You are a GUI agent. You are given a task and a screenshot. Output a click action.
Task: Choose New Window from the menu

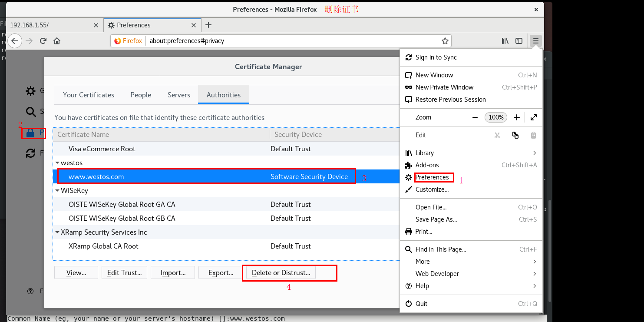click(x=471, y=75)
